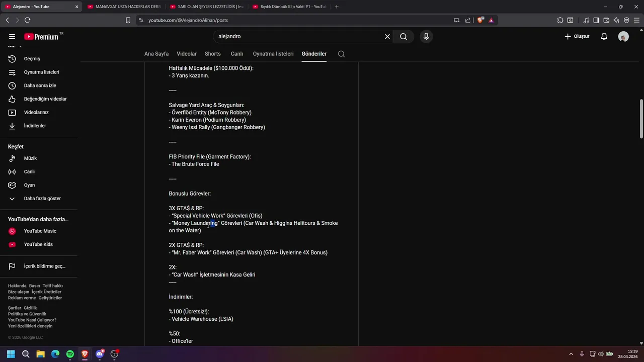644x362 pixels.
Task: Reload the current page
Action: coord(27,20)
